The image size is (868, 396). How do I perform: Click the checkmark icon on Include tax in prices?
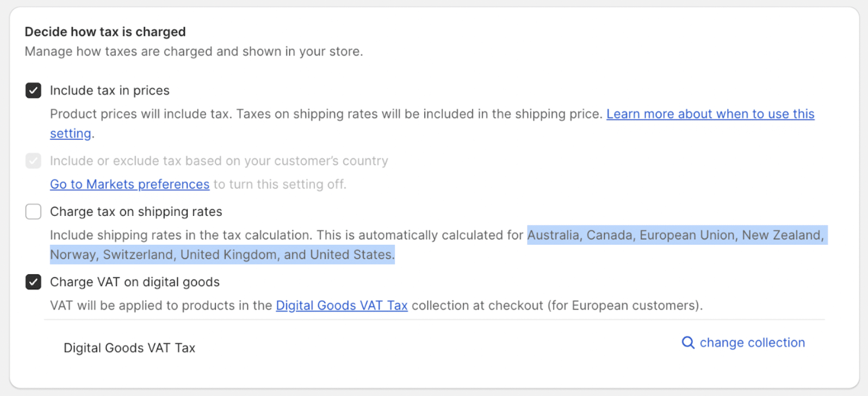[33, 90]
